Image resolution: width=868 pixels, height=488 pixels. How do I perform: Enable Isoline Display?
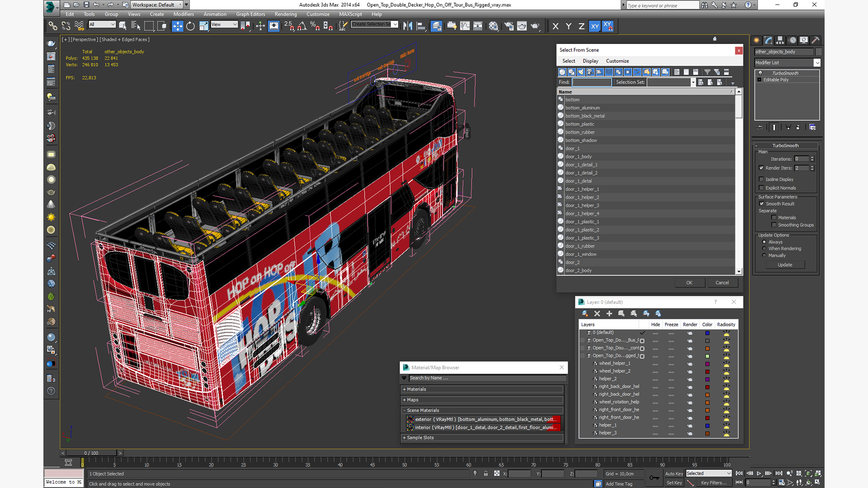(x=761, y=179)
